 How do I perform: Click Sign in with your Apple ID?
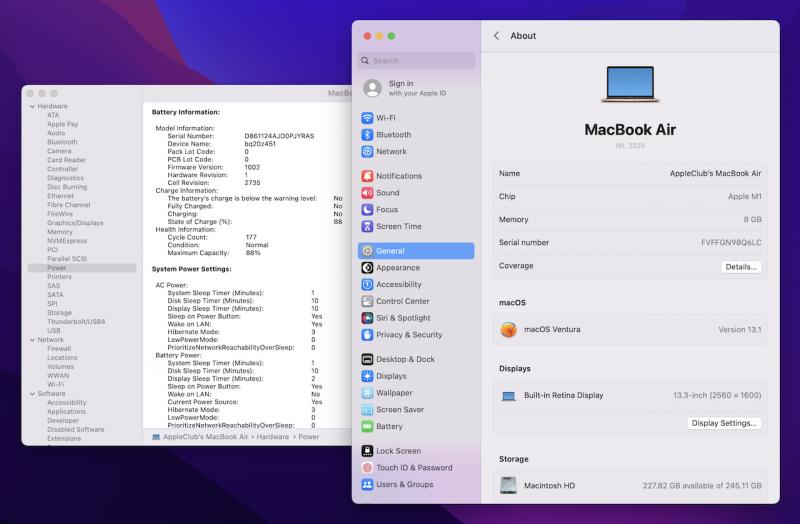pyautogui.click(x=417, y=88)
